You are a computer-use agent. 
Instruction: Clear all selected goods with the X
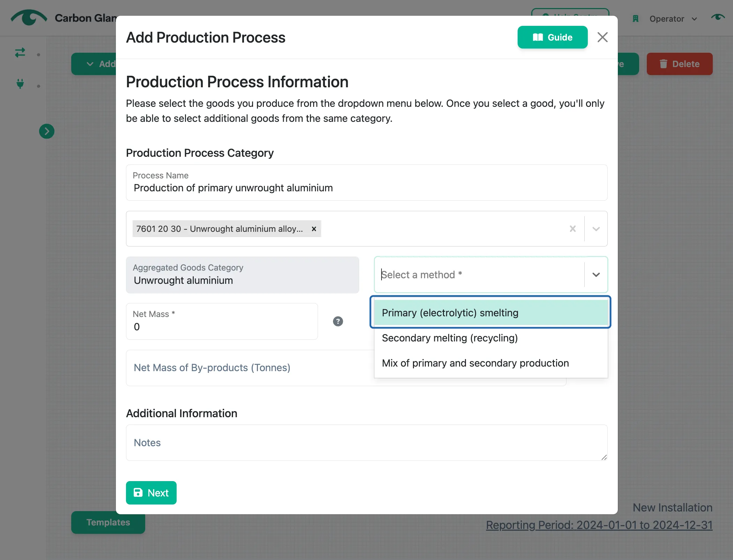[x=573, y=229]
